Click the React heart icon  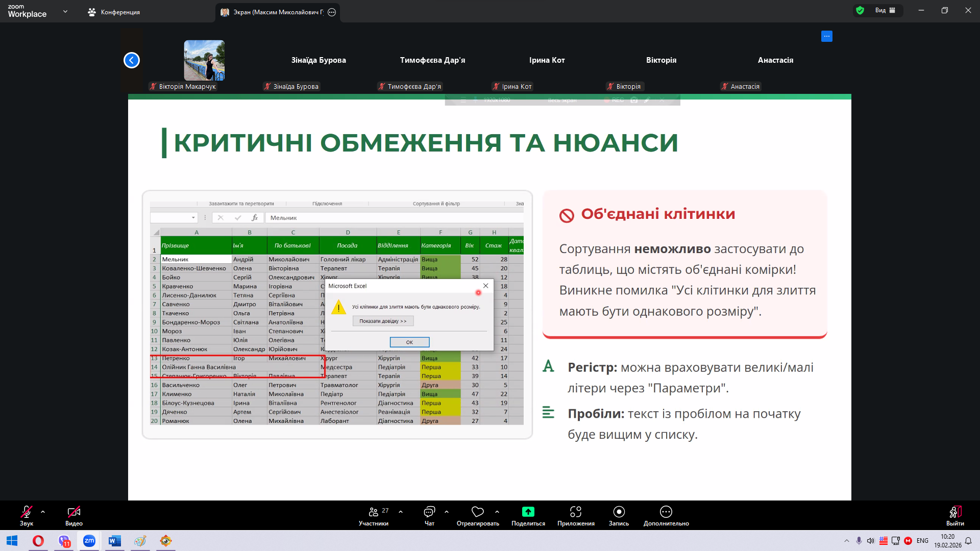click(478, 512)
